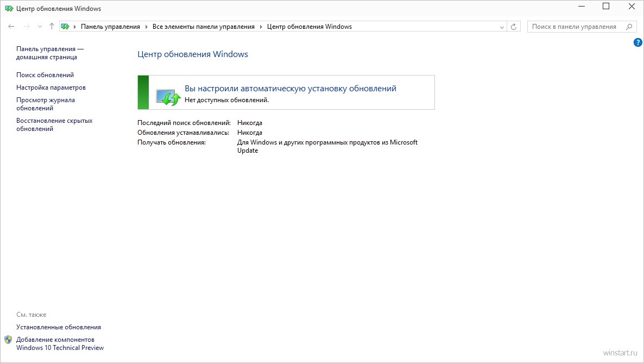This screenshot has height=363, width=644.
Task: Open breadcrumb Все элементы панели управления
Action: [203, 27]
